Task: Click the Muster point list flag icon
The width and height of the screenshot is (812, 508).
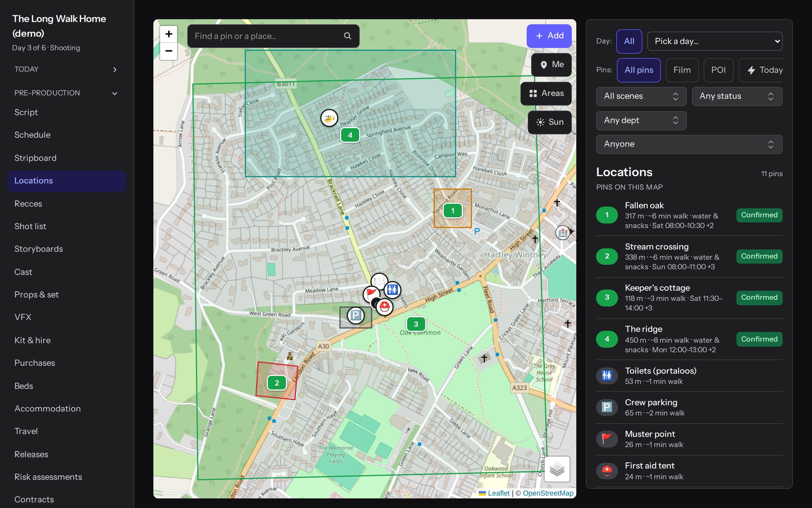Action: [x=607, y=439]
